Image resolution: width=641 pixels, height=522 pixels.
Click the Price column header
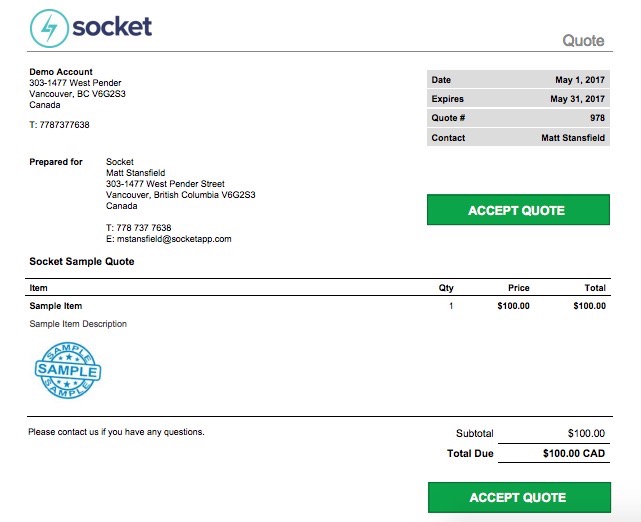click(x=519, y=288)
